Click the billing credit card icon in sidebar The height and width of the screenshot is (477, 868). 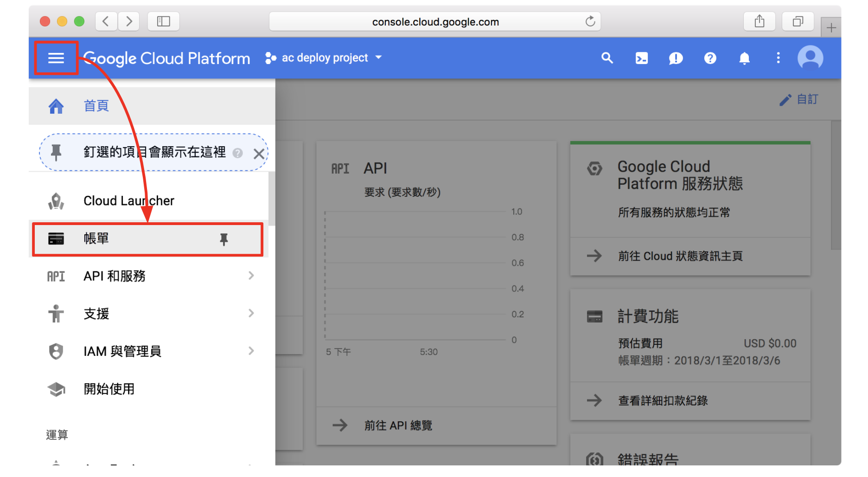coord(56,239)
